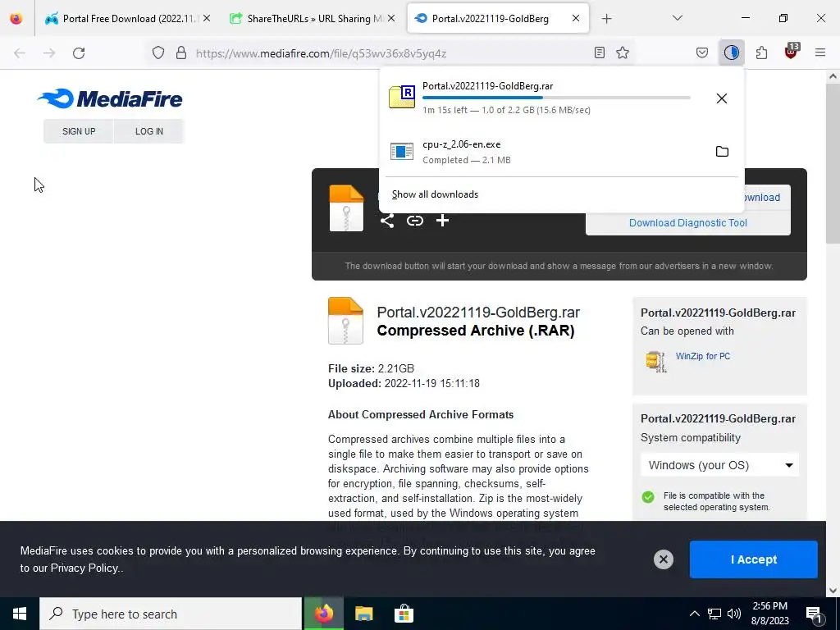Click the MediaFire logo

pos(110,98)
